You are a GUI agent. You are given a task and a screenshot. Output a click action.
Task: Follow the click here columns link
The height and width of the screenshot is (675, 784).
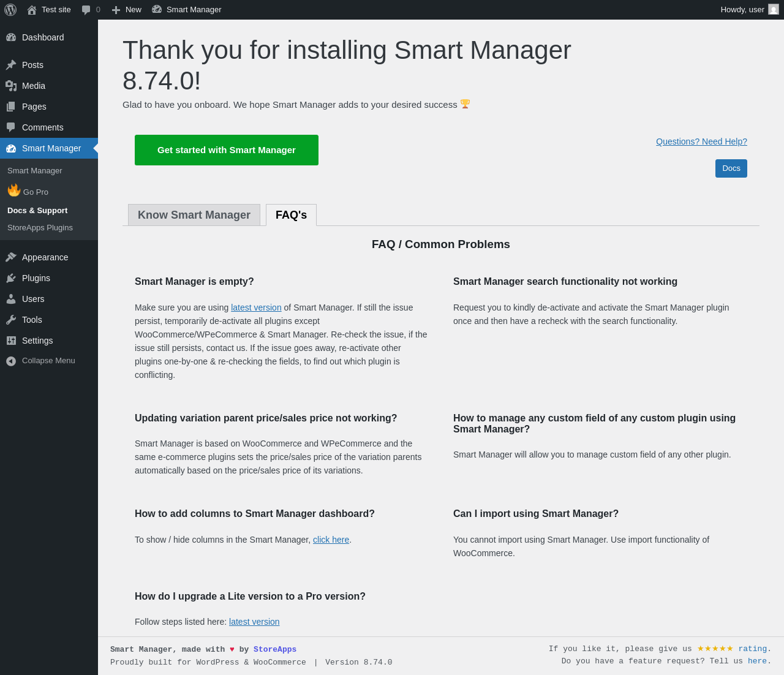coord(331,540)
